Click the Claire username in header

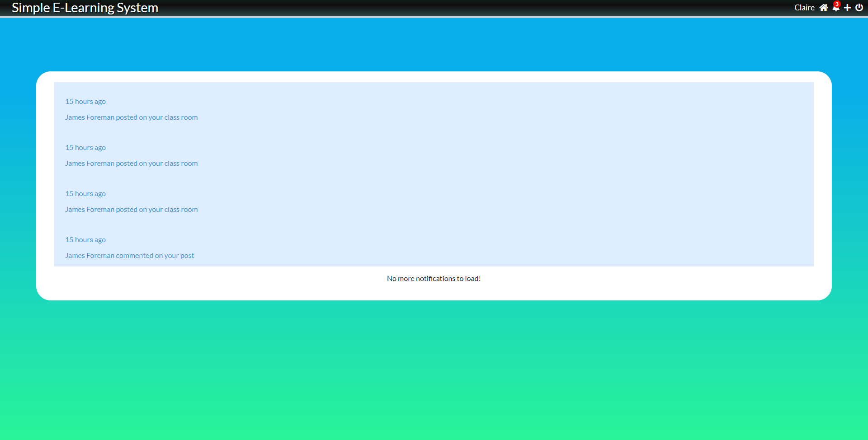coord(804,8)
